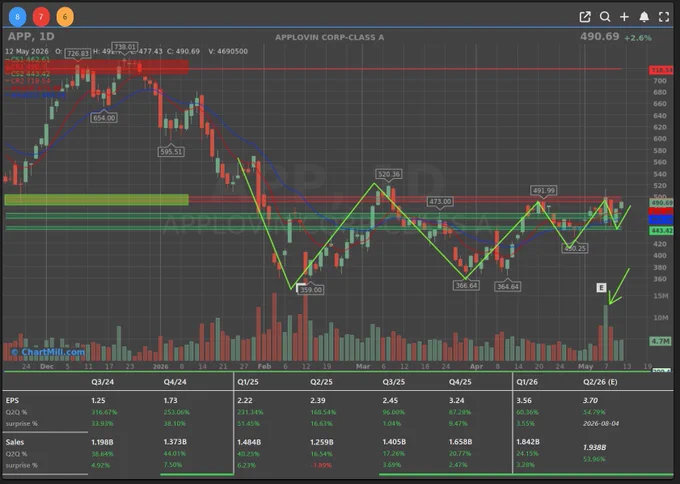Click the +2.6% change value in the header
The image size is (680, 484).
638,38
